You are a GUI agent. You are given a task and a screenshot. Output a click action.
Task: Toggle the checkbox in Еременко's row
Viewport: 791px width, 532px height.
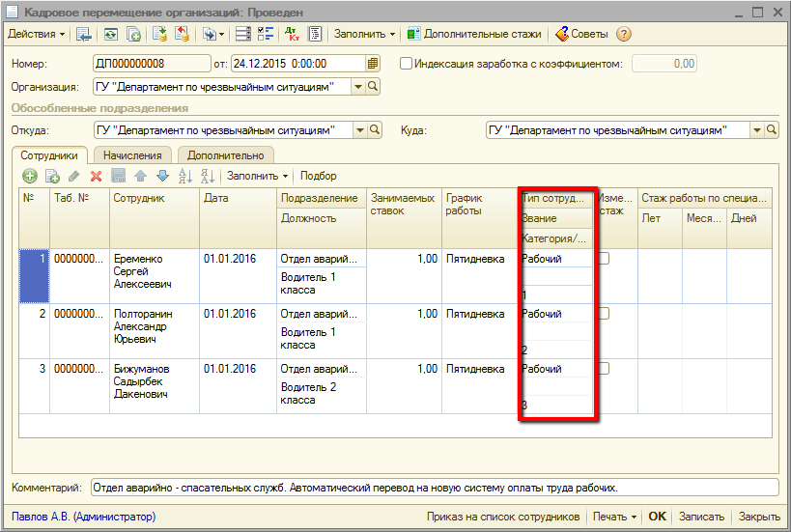pos(605,259)
